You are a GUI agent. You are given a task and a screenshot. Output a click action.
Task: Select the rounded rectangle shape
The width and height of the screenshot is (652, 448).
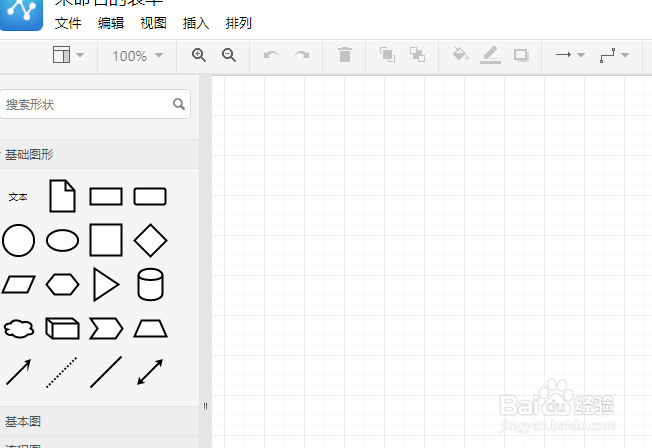[150, 196]
